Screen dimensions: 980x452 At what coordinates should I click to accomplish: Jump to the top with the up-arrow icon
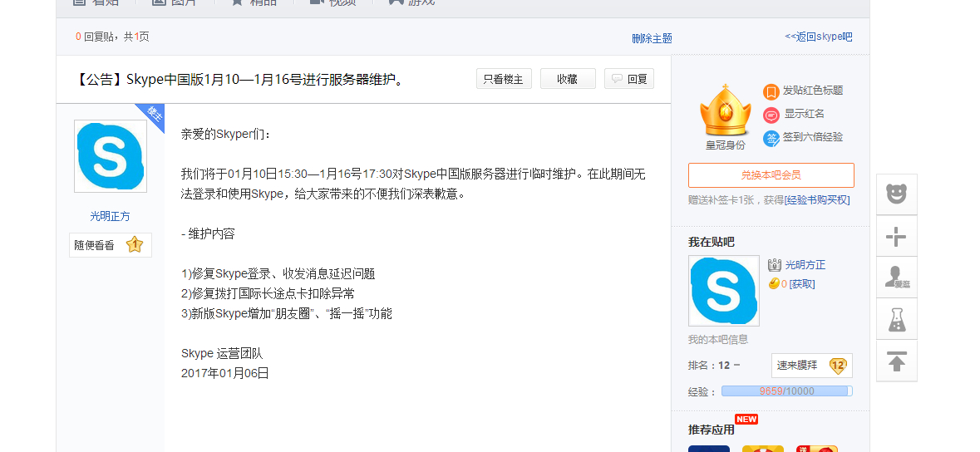[896, 361]
